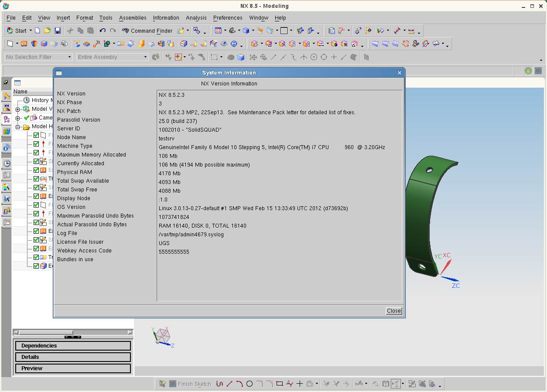Click the Save floppy disk icon

tap(58, 31)
